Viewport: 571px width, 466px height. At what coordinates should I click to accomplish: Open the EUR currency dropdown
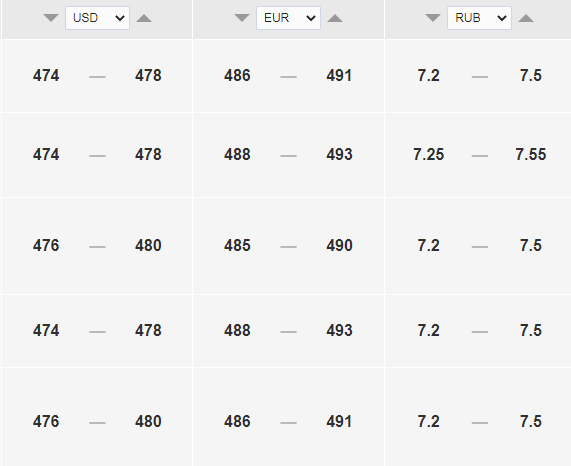(288, 18)
